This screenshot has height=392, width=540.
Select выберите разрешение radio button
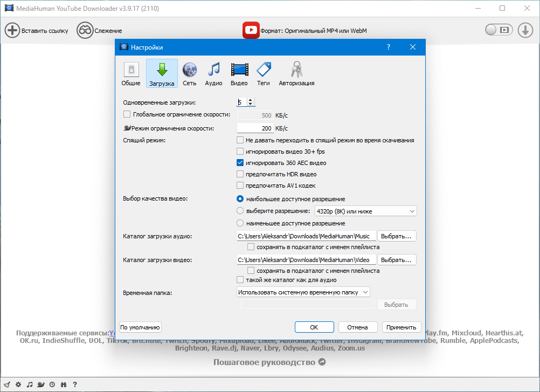point(240,211)
